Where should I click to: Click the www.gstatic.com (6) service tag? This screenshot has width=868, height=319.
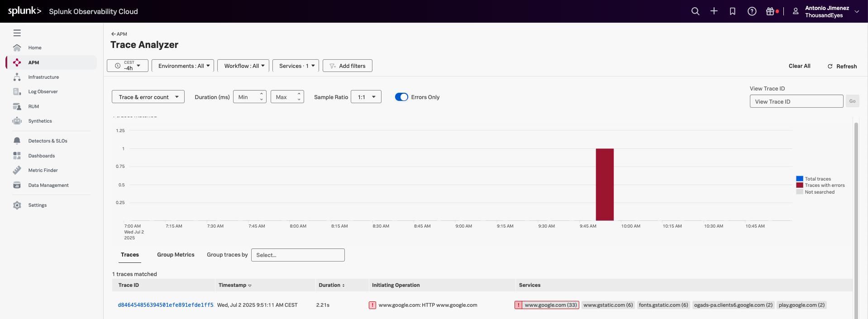[608, 305]
